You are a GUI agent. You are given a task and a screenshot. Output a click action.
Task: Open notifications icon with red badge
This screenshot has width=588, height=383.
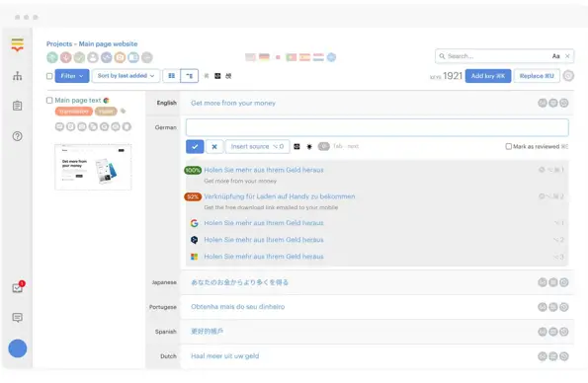[18, 287]
